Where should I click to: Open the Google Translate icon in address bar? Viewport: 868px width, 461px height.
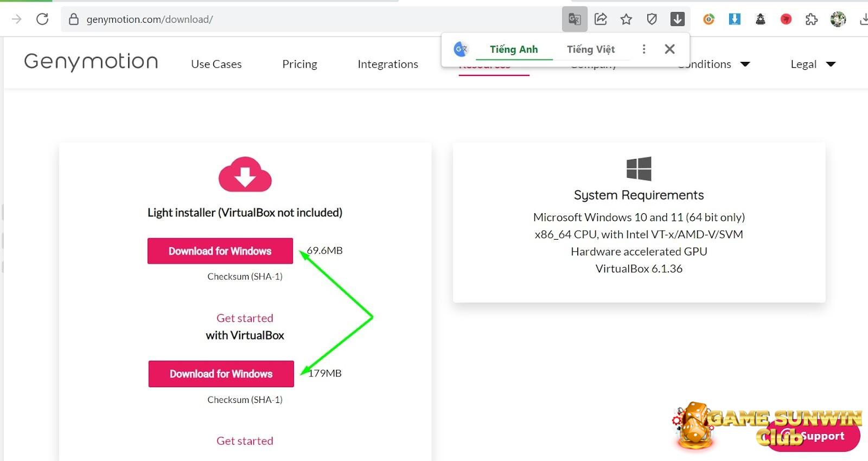click(575, 20)
